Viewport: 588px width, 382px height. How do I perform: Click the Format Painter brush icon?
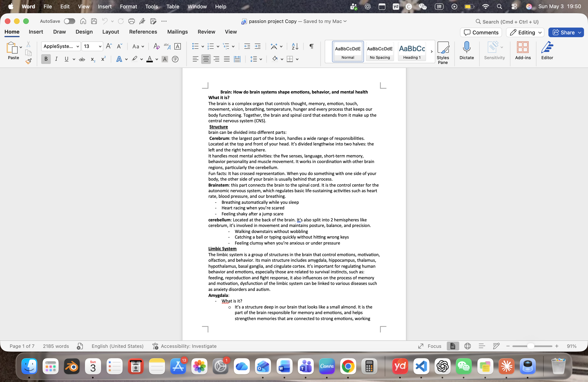(29, 61)
